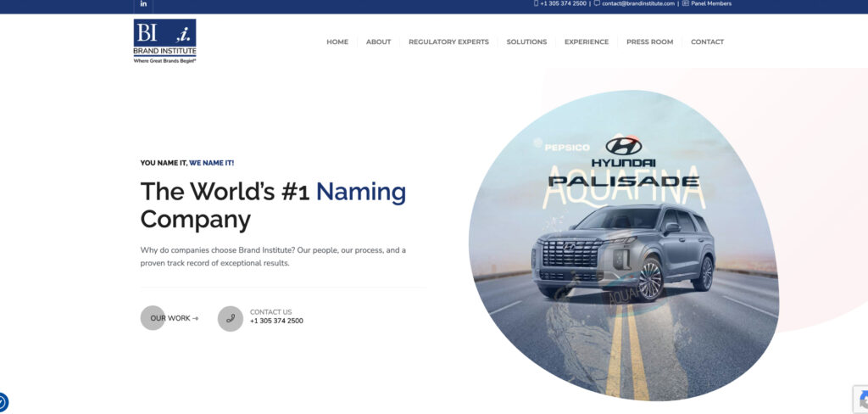Open the Regulatory Experts menu

click(x=449, y=42)
